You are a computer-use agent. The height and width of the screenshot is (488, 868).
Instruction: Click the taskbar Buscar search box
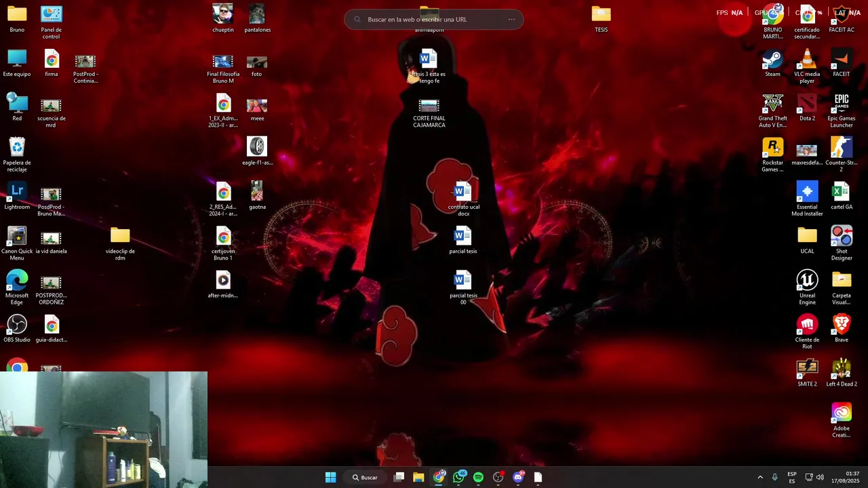pos(365,477)
